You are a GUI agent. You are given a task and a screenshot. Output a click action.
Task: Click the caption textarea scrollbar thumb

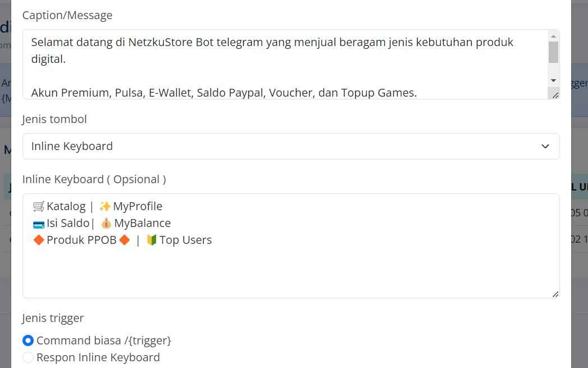click(x=554, y=52)
